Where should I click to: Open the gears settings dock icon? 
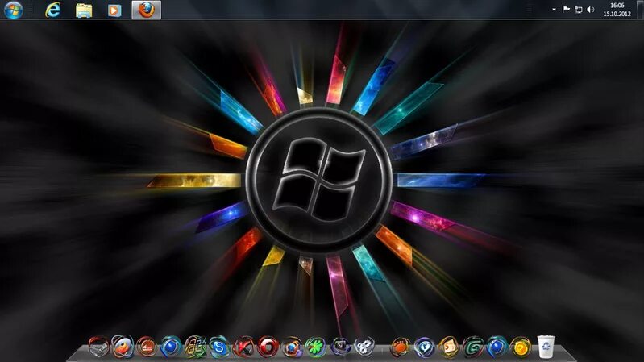click(x=364, y=347)
